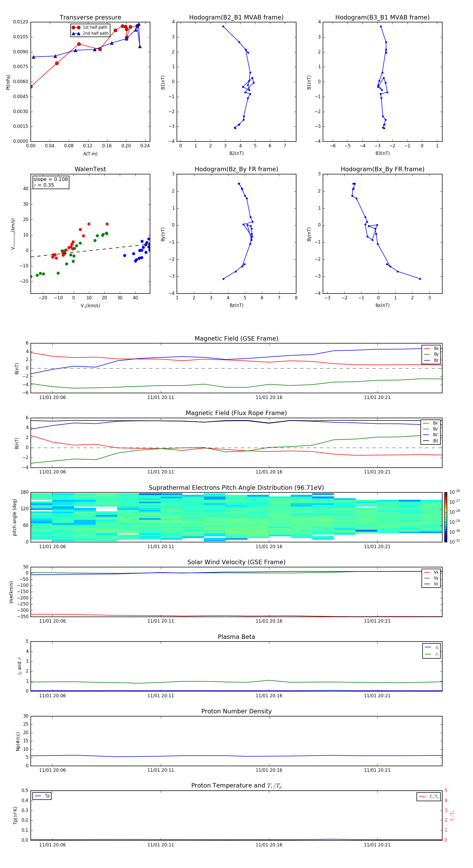Click '|B|' in Flux Rope Frame legend

pyautogui.click(x=431, y=441)
